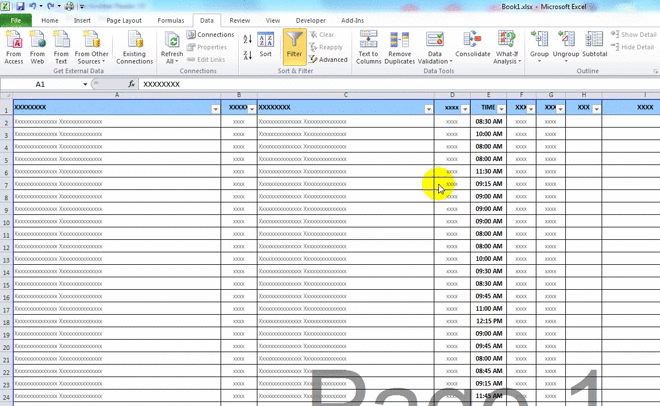660x406 pixels.
Task: Switch to the Page Layout tab
Action: (x=124, y=20)
